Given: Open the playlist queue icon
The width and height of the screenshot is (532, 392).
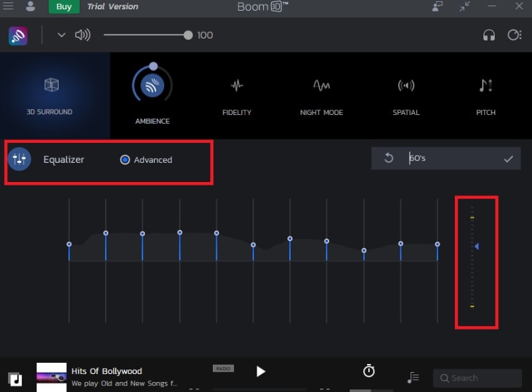Looking at the screenshot, I should coord(413,377).
